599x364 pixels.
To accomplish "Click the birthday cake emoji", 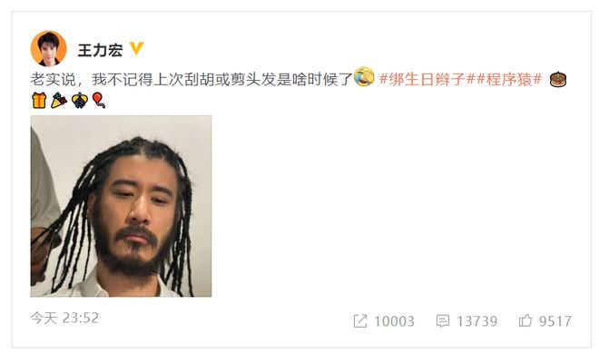I will [558, 80].
